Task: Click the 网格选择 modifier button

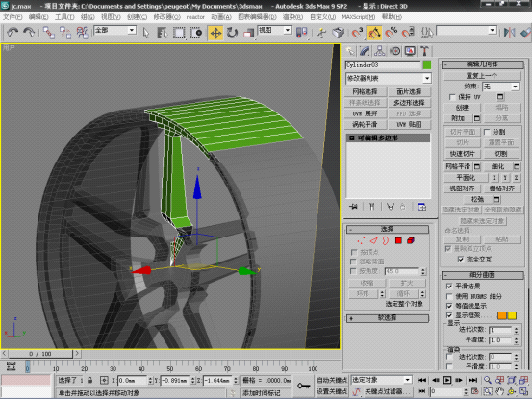Action: click(365, 92)
